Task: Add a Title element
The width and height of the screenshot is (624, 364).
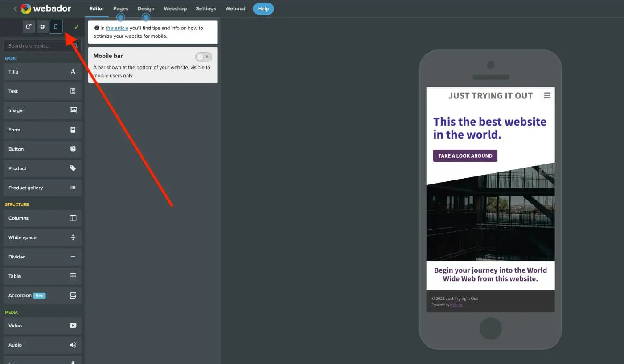Action: 42,72
